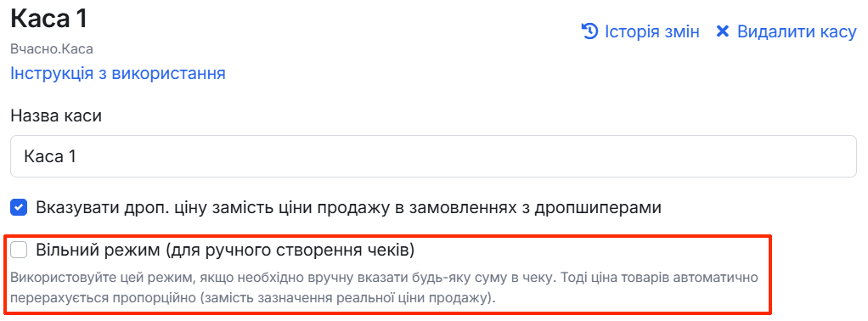Click the Вказувати дроп. ціну label text
868x321 pixels.
pos(349,208)
